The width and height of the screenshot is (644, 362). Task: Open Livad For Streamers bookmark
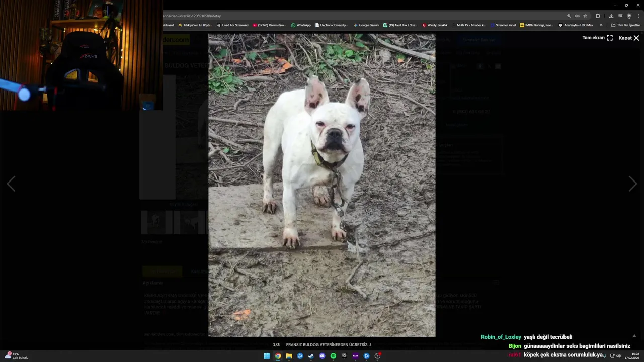pyautogui.click(x=232, y=25)
